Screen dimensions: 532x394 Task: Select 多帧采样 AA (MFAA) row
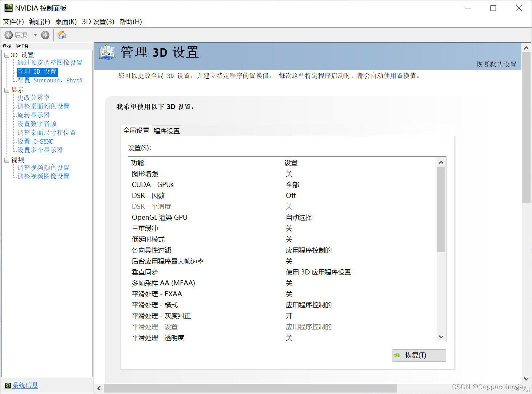[x=282, y=283]
